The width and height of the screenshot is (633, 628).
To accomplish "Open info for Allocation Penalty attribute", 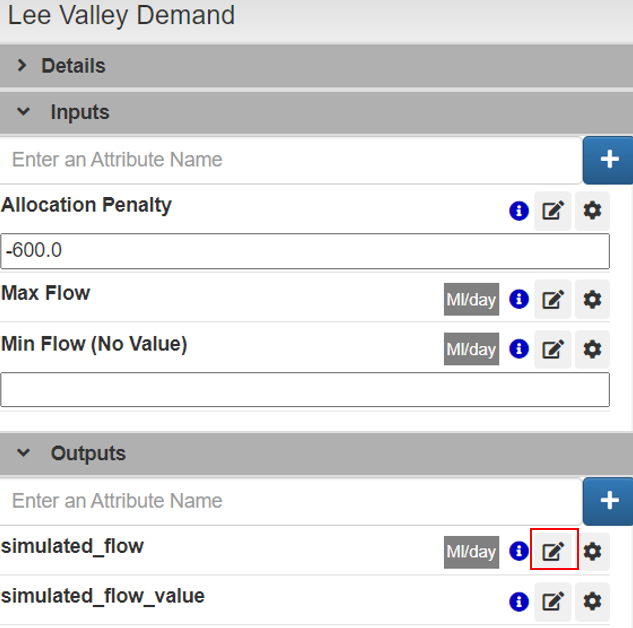I will 518,211.
